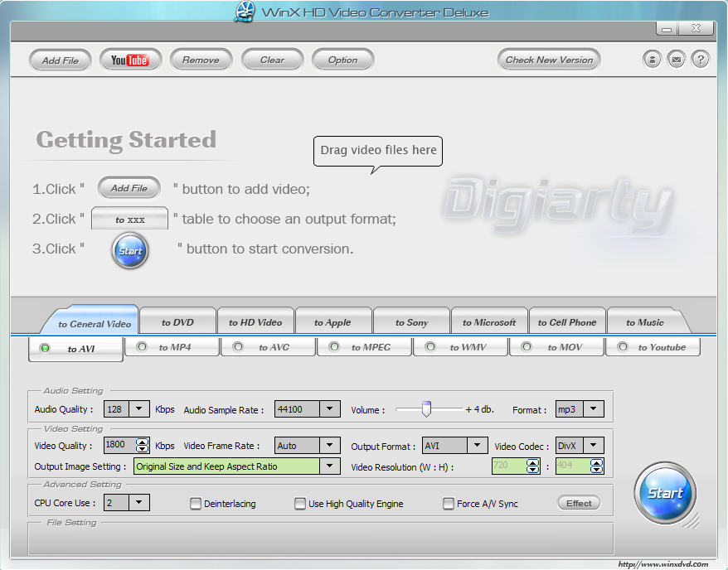Click the resolution height 404 spinner
The width and height of the screenshot is (728, 570).
[597, 466]
